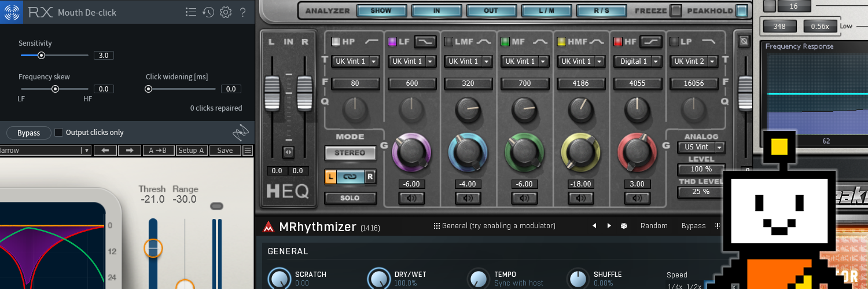Image resolution: width=868 pixels, height=289 pixels.
Task: Go to previous preset with left arrow
Action: tap(105, 150)
